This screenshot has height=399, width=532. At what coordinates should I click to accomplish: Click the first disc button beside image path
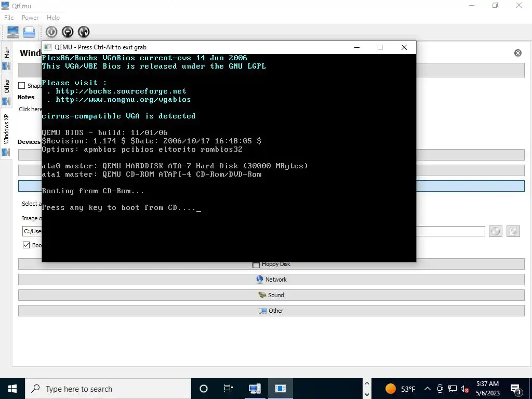click(x=495, y=231)
